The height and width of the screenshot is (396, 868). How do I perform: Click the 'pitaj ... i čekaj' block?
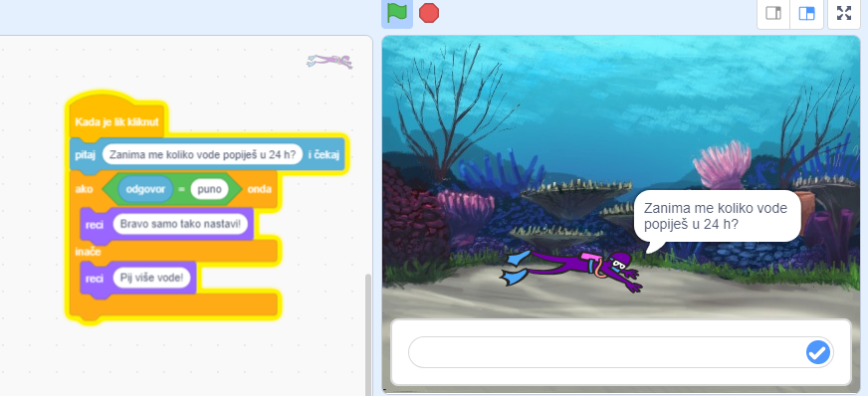(x=209, y=154)
